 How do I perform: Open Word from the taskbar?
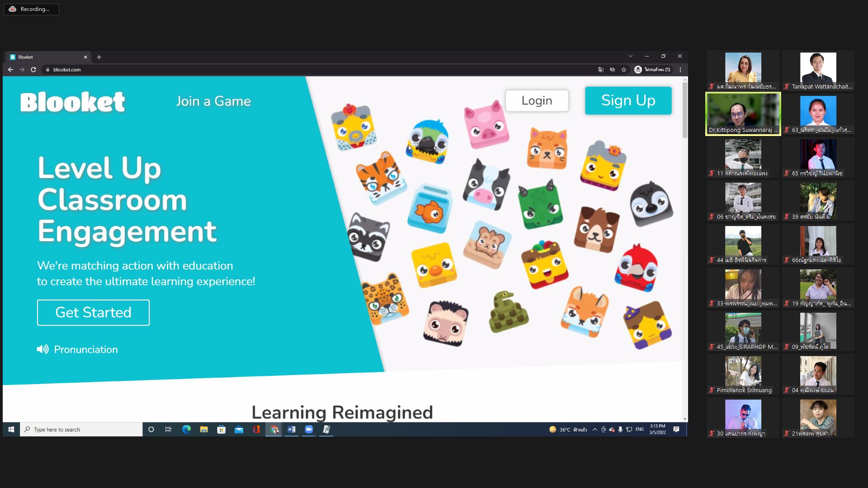pyautogui.click(x=292, y=429)
